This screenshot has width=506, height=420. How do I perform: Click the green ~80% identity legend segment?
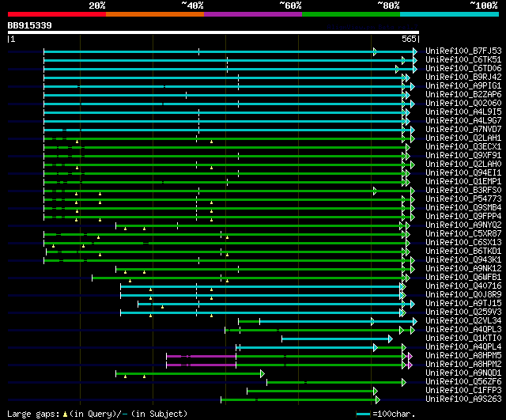click(x=351, y=14)
